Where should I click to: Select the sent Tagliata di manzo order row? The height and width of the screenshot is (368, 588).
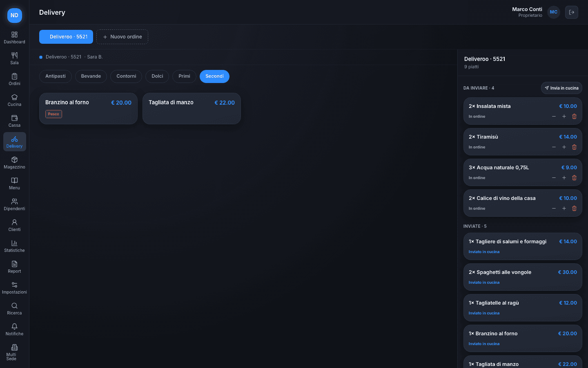click(x=523, y=362)
